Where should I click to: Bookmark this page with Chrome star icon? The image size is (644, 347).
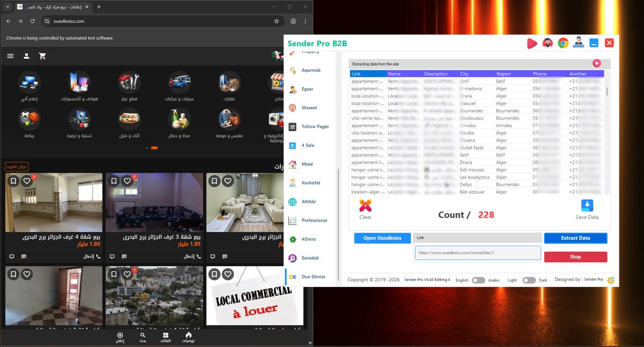276,21
